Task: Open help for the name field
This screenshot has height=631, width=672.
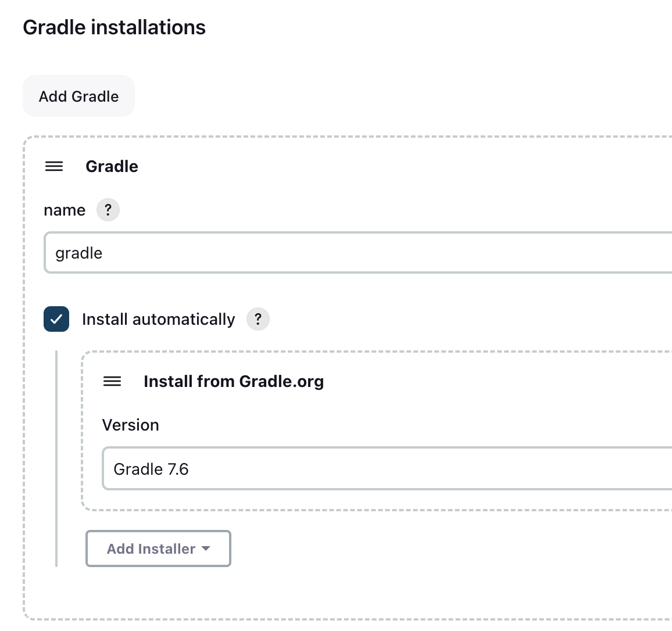Action: [108, 210]
